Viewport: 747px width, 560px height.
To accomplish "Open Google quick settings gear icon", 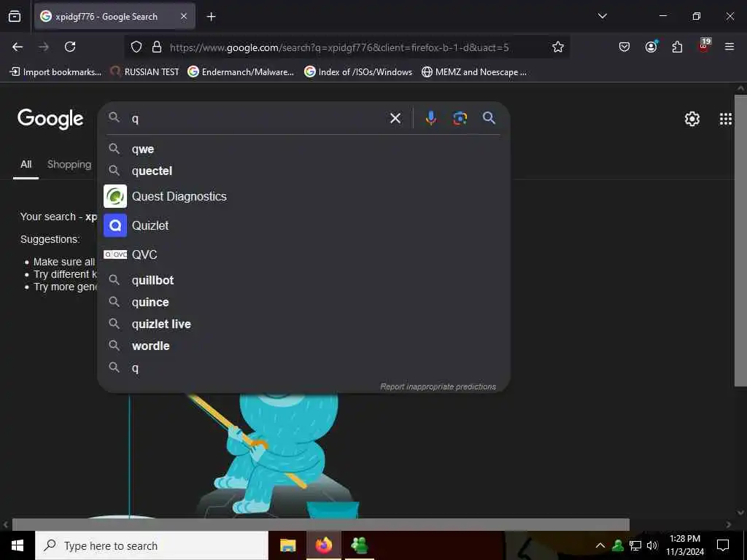I will [692, 119].
